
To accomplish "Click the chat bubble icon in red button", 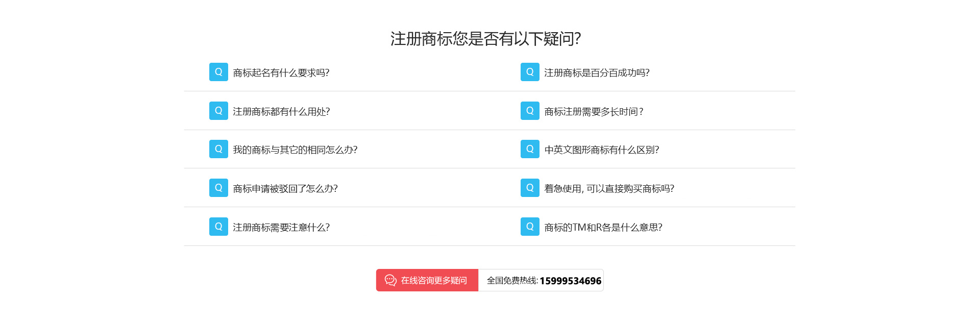I will pyautogui.click(x=390, y=280).
